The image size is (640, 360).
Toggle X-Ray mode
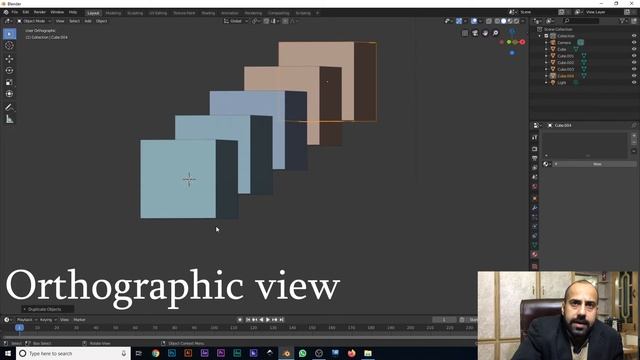point(489,21)
